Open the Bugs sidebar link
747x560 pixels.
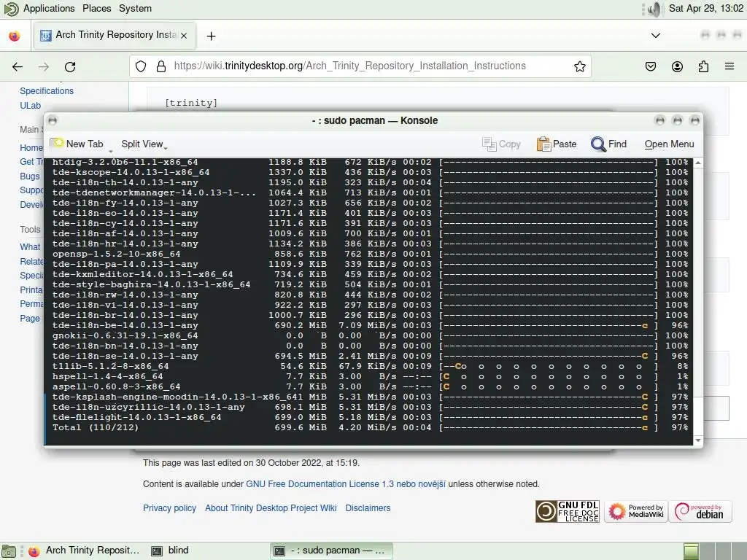click(x=29, y=176)
